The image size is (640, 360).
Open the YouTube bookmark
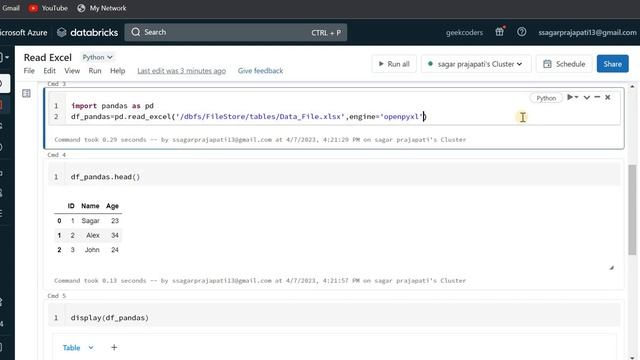48,8
